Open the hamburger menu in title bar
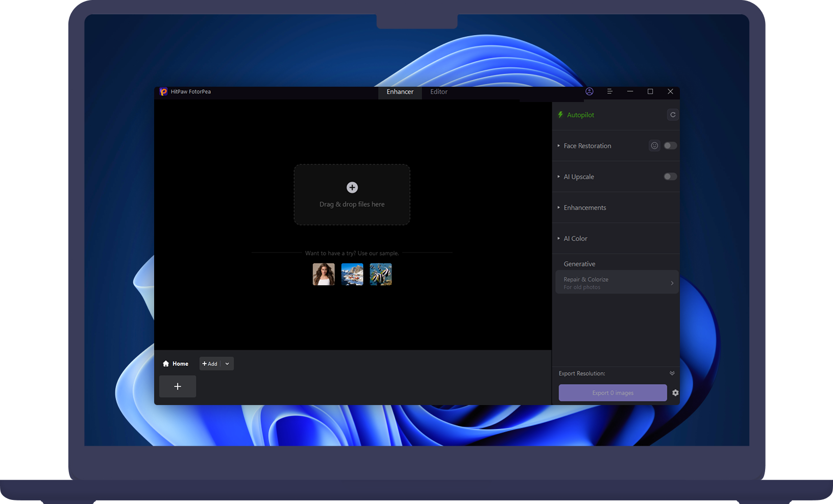 [x=609, y=92]
